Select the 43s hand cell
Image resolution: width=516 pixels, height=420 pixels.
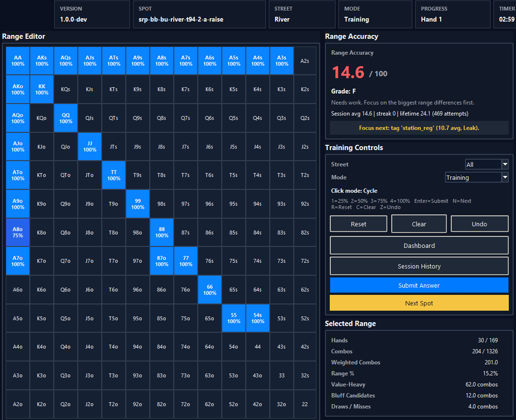pyautogui.click(x=282, y=347)
